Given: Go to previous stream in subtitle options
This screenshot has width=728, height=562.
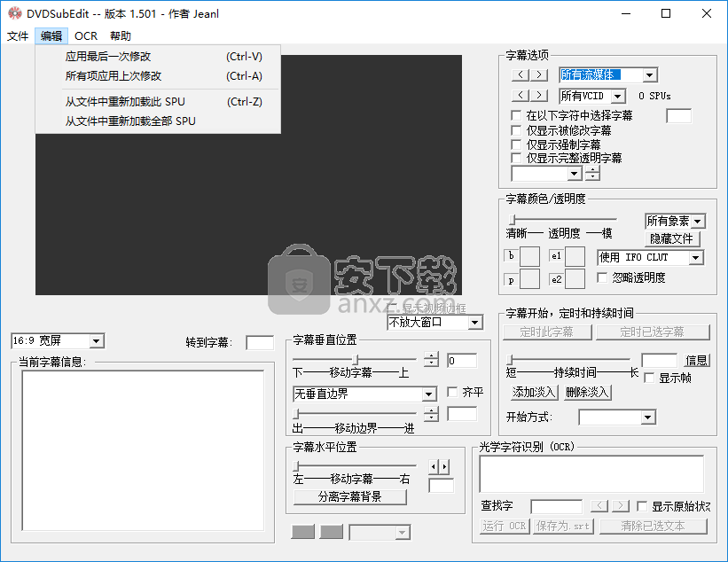Looking at the screenshot, I should (521, 74).
